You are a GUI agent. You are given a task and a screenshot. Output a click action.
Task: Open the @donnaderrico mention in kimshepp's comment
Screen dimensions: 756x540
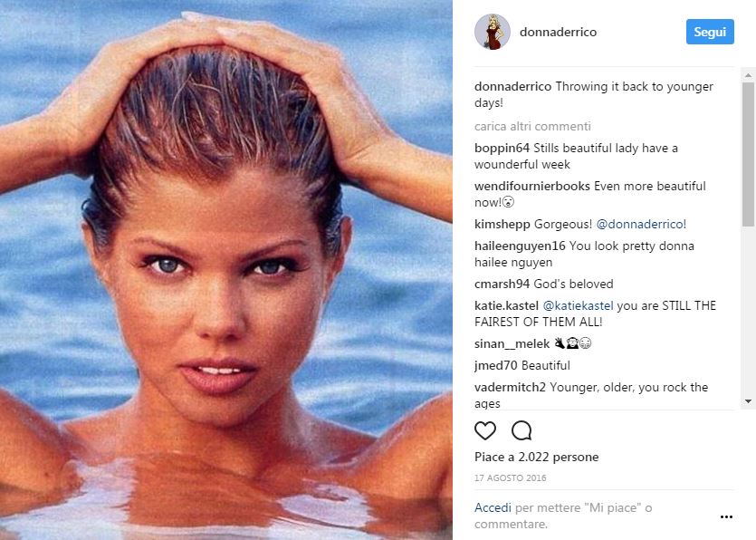click(641, 224)
